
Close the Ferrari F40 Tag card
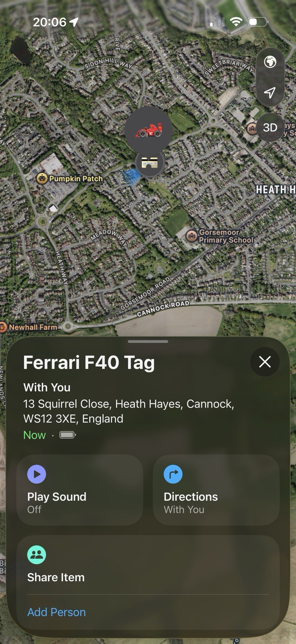click(x=265, y=362)
